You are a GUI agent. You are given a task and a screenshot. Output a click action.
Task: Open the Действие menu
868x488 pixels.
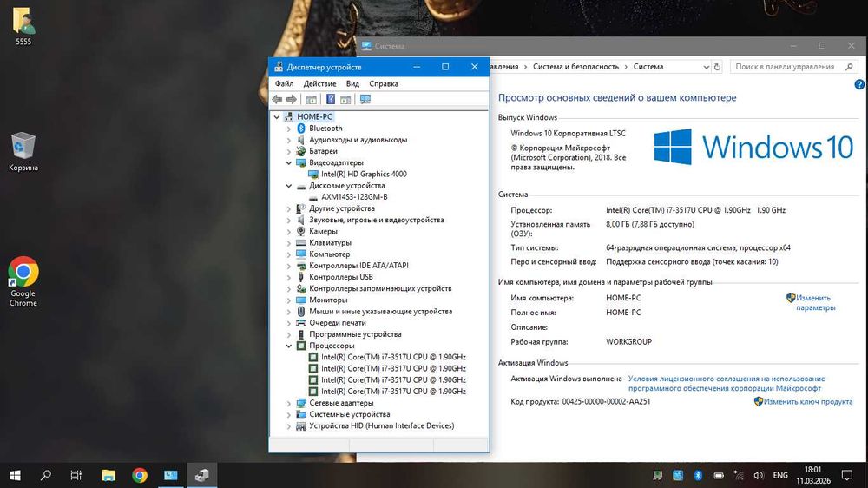point(319,83)
